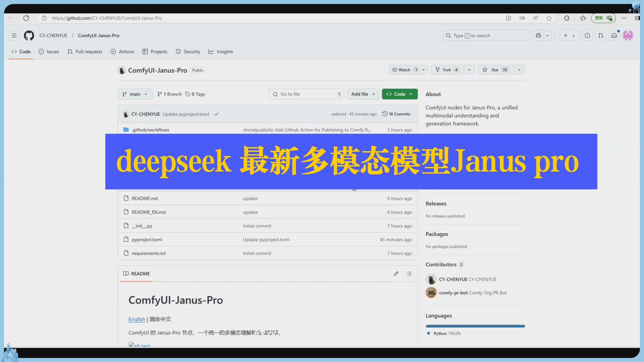Click the browser translate icon

point(522,18)
